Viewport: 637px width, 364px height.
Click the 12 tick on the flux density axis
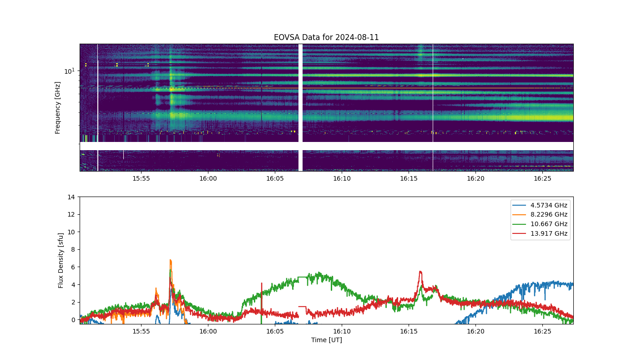tap(72, 214)
